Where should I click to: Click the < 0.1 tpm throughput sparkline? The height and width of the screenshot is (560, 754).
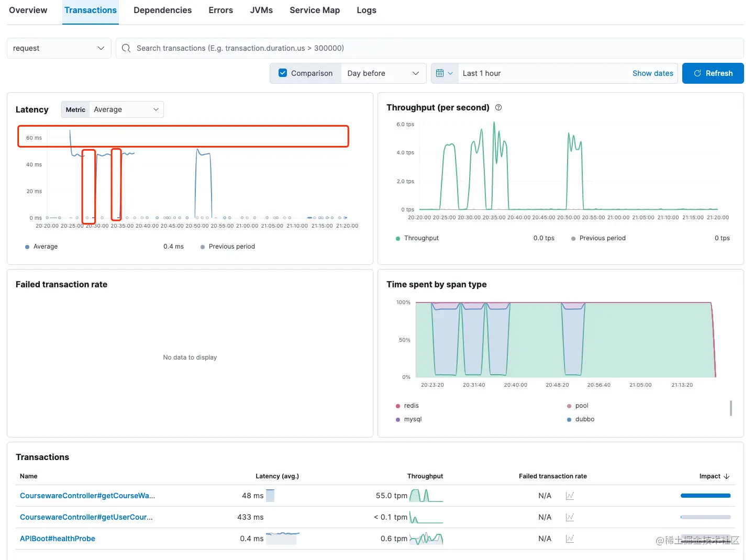pyautogui.click(x=426, y=517)
